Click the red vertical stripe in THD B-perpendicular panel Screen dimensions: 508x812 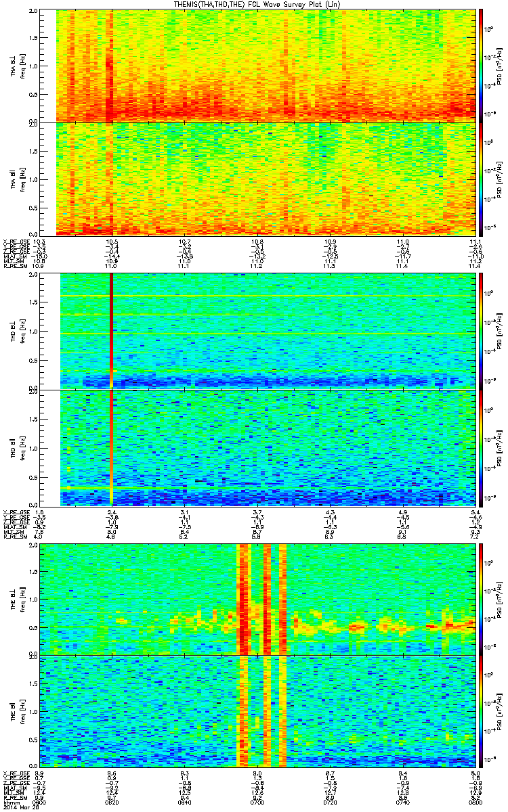[x=112, y=331]
